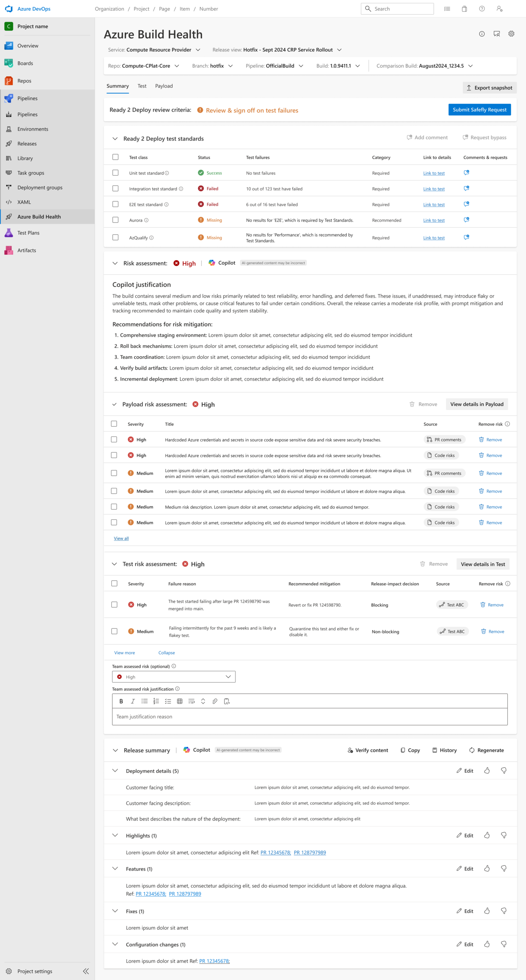The height and width of the screenshot is (980, 526).
Task: Click the feedback icon near page title
Action: pyautogui.click(x=497, y=34)
